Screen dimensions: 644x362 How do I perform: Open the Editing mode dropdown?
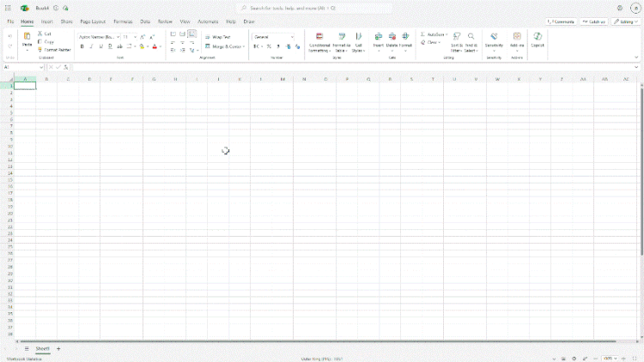pyautogui.click(x=626, y=21)
